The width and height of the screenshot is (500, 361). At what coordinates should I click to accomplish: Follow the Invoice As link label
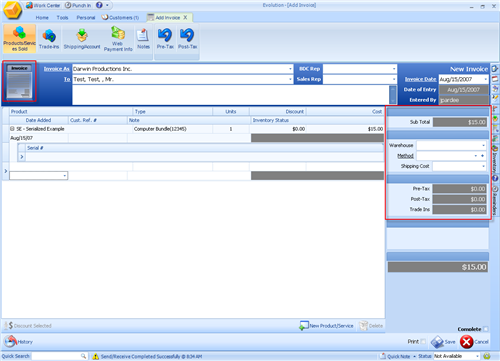coord(56,69)
